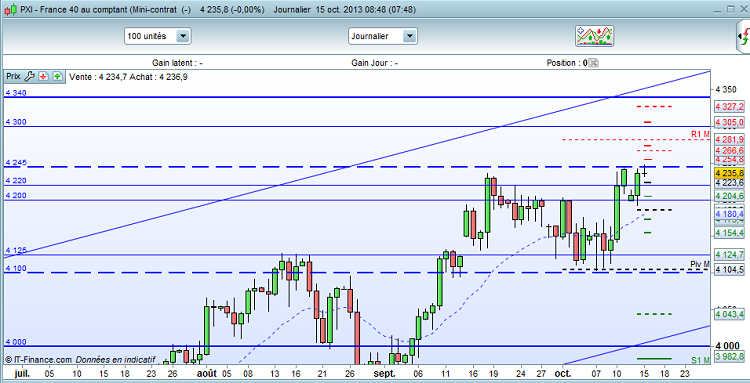Click the oct. month marker on time axis
The width and height of the screenshot is (750, 383).
[564, 373]
